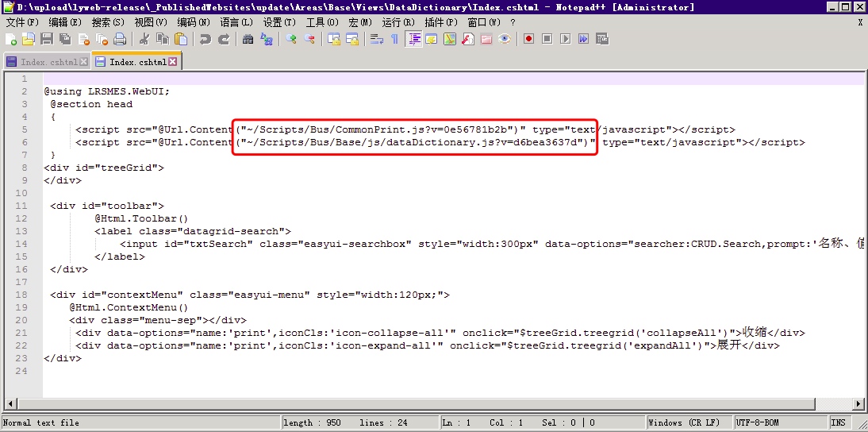Click the Save All toolbar icon

click(65, 39)
